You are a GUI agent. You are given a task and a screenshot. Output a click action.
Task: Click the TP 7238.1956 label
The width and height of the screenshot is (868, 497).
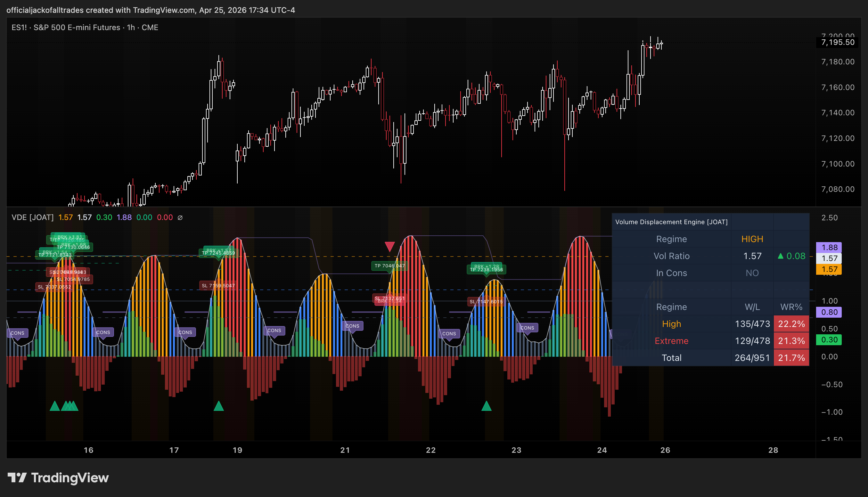[486, 269]
